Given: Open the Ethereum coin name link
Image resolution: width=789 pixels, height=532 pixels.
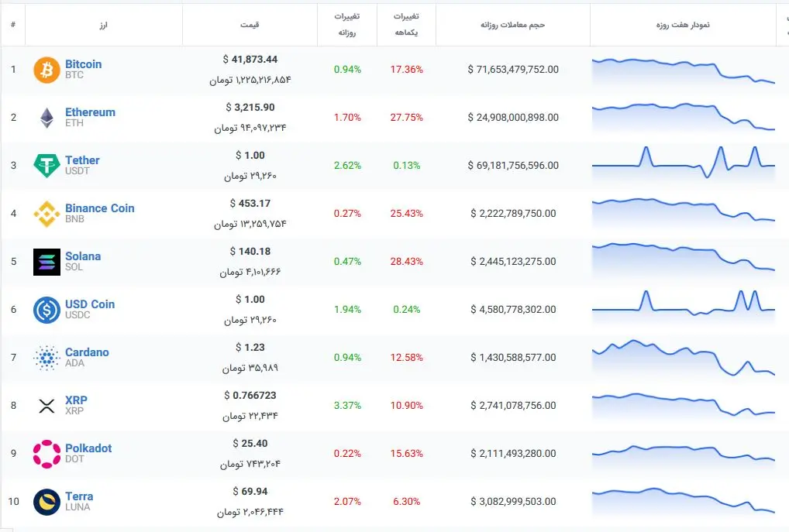Looking at the screenshot, I should (90, 112).
